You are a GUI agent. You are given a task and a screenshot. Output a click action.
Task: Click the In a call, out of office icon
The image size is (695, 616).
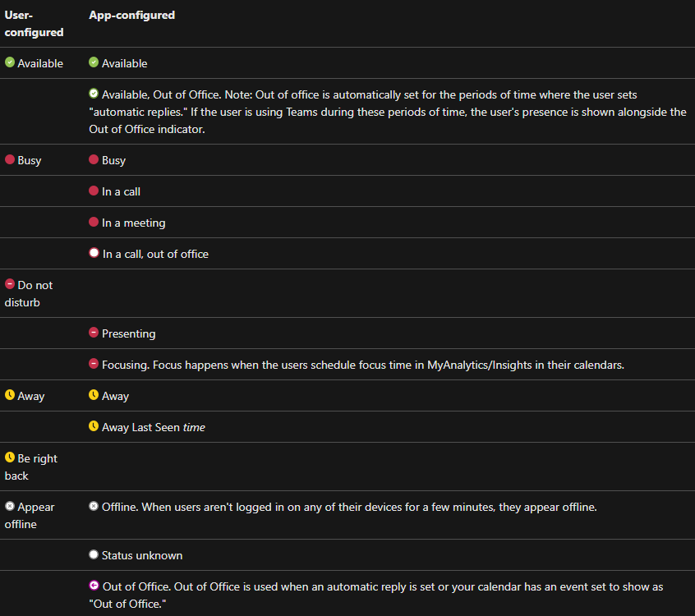94,253
